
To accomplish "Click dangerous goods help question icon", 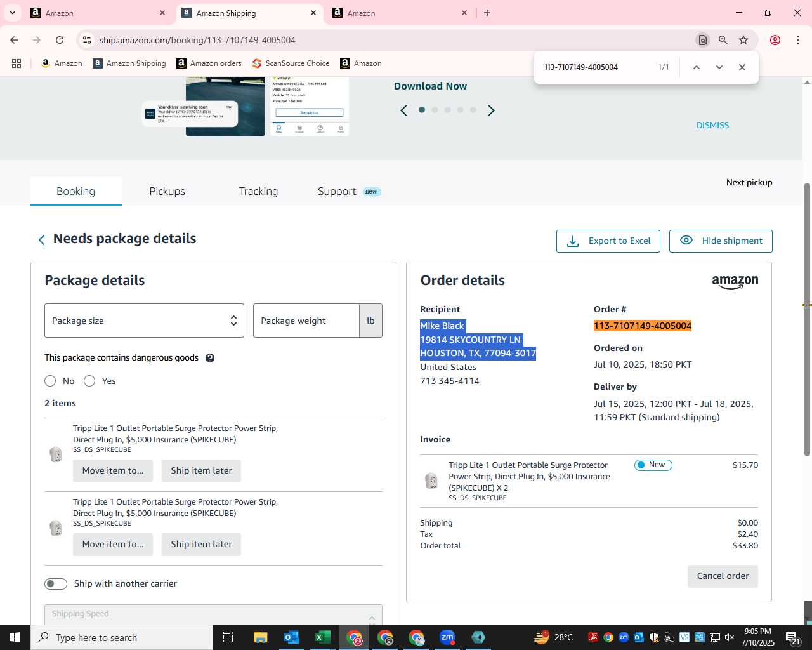I will (210, 358).
